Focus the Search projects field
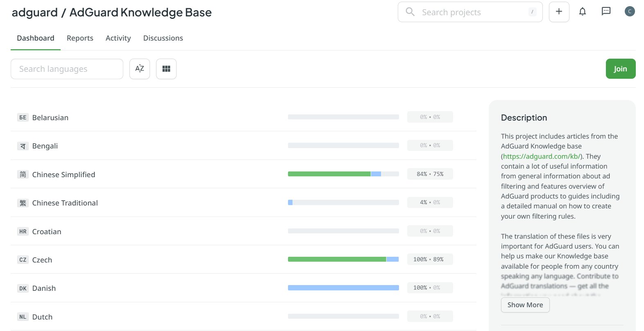Viewport: 644px width, 331px height. click(470, 12)
